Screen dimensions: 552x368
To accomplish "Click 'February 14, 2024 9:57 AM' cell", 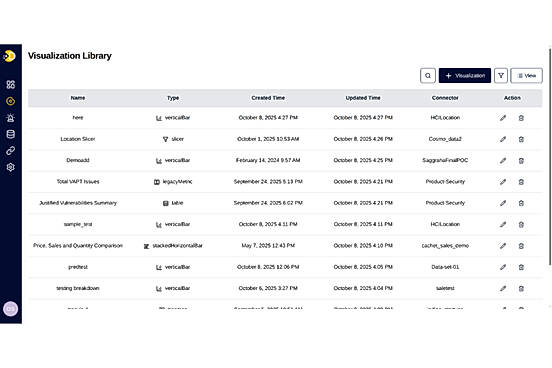I will point(268,160).
